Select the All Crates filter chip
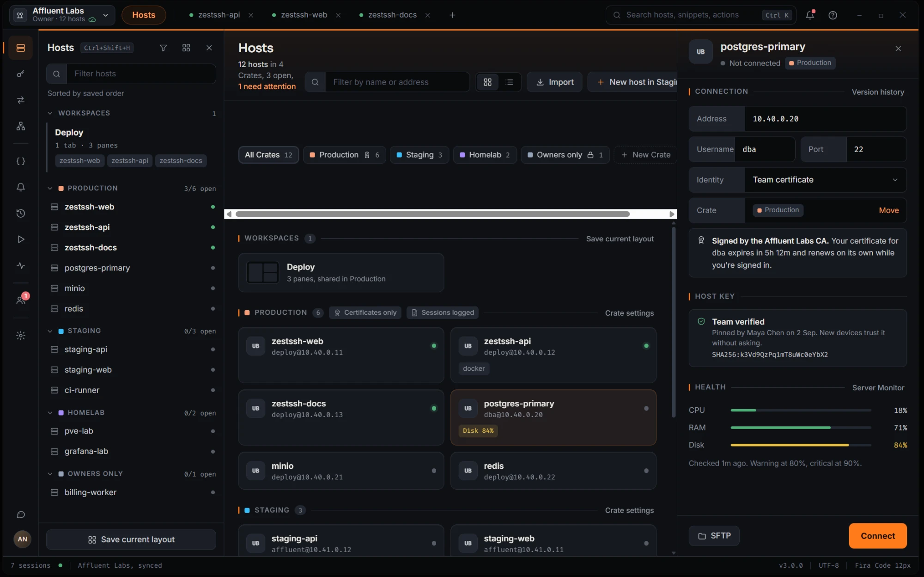The image size is (924, 577). coord(268,155)
